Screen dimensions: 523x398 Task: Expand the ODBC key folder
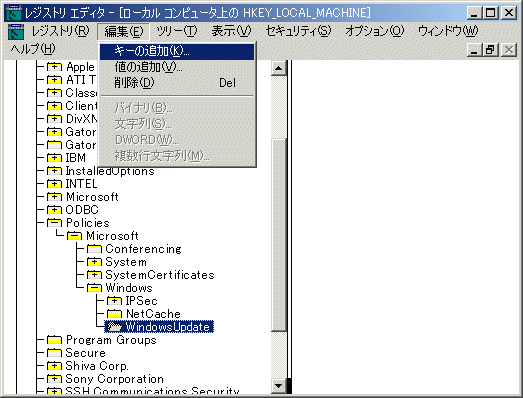pyautogui.click(x=54, y=210)
